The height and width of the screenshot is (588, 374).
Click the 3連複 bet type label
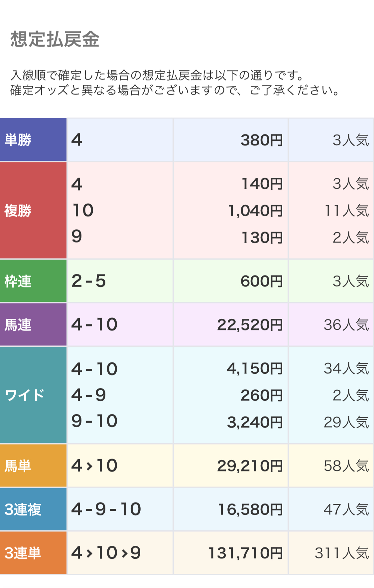23,509
